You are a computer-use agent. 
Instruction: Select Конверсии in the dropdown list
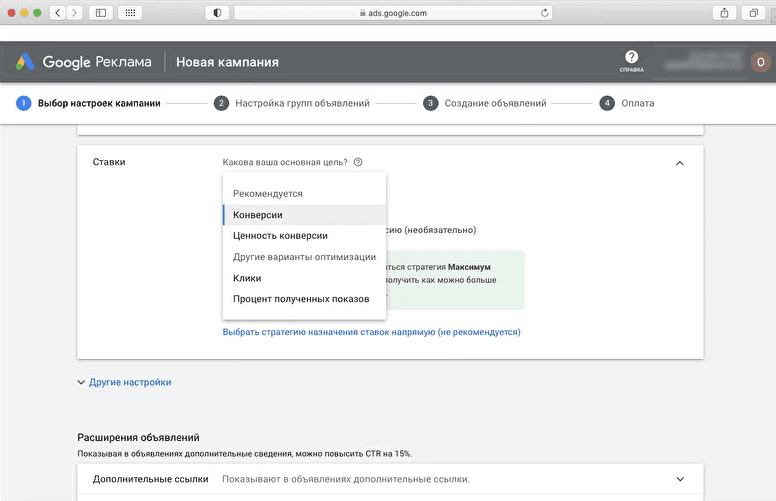point(304,215)
